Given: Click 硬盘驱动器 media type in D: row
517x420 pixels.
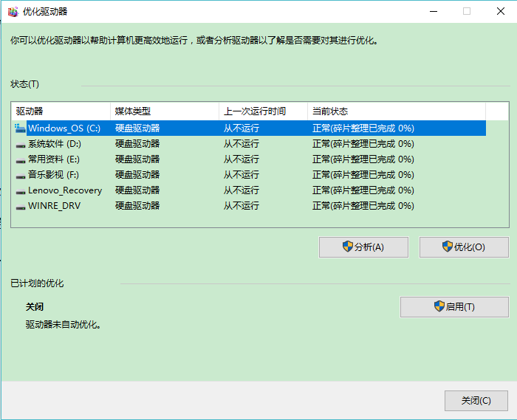Looking at the screenshot, I should [x=137, y=144].
